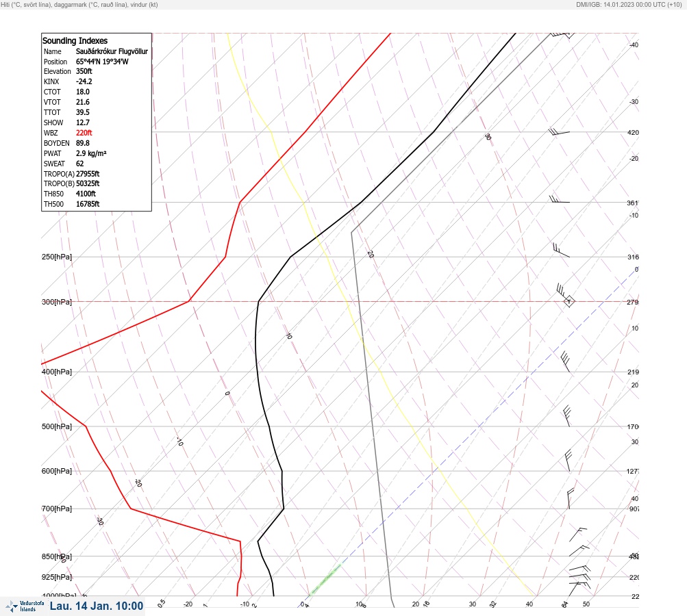Click the 400[hPa] pressure level label
687x616 pixels.
click(57, 372)
